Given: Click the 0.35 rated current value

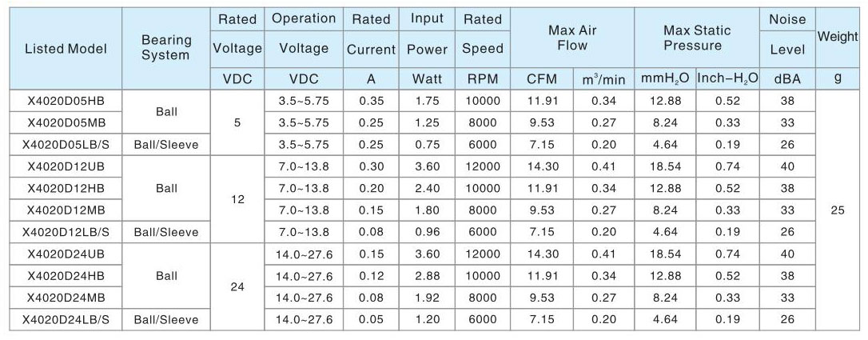Looking at the screenshot, I should (x=371, y=101).
